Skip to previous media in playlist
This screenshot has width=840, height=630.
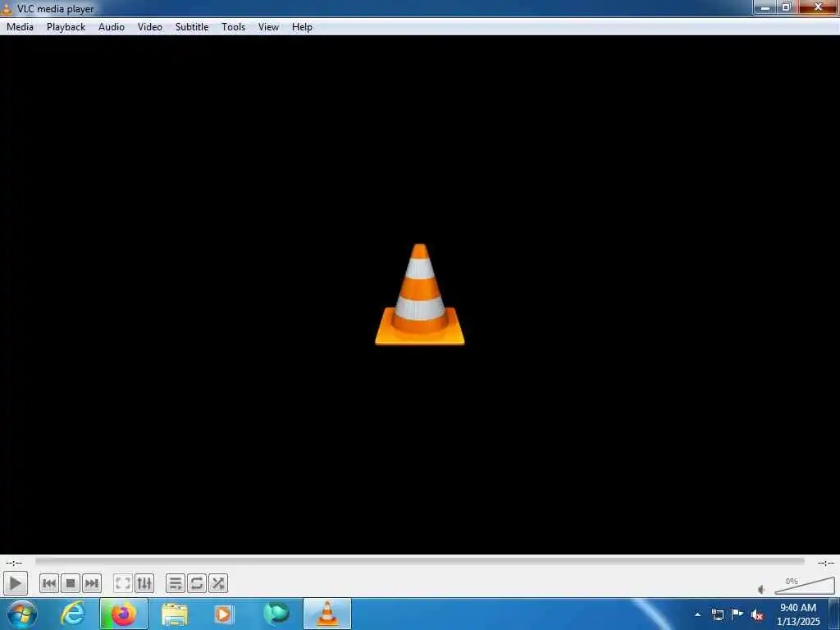click(x=48, y=583)
